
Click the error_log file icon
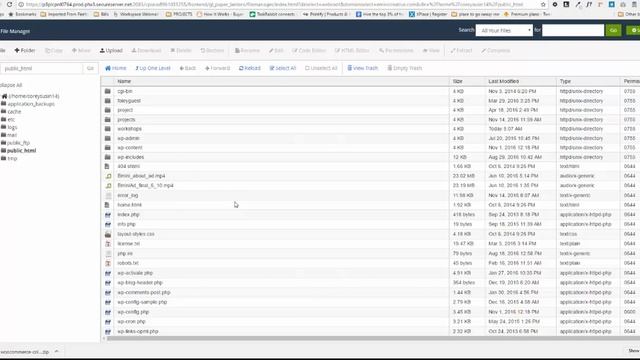click(108, 195)
